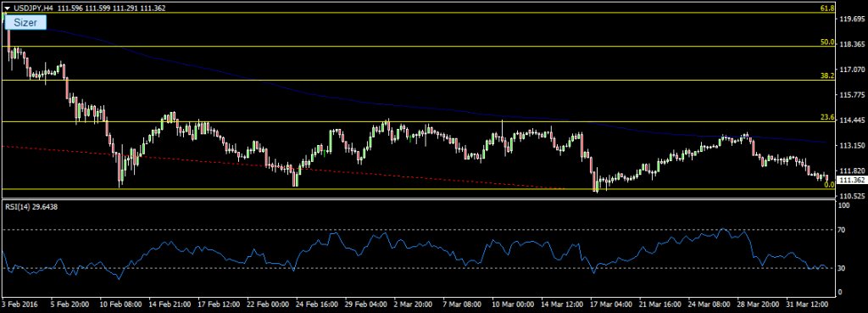Screen dimensions: 868x313
Task: Click the 23.6 Fibonacci level label
Action: pyautogui.click(x=827, y=117)
